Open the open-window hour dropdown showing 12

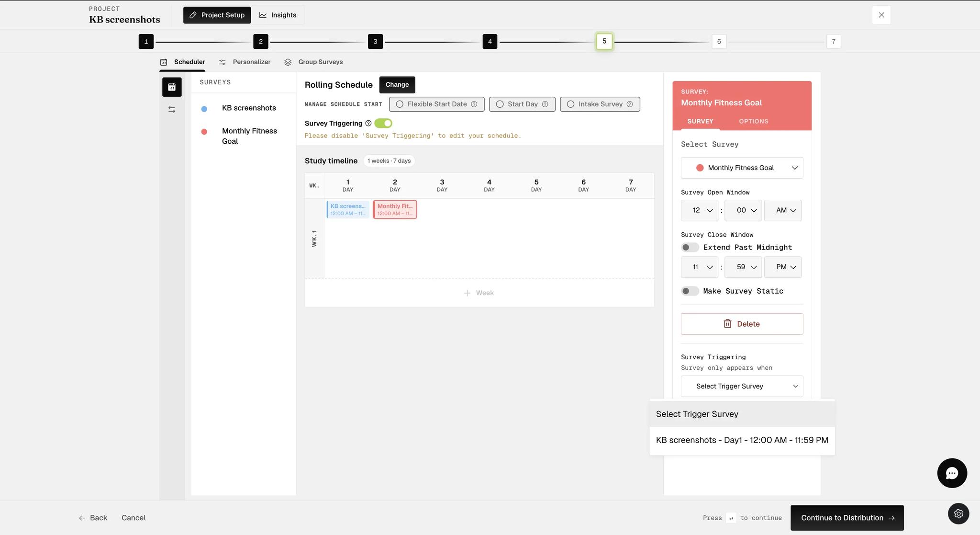tap(700, 210)
